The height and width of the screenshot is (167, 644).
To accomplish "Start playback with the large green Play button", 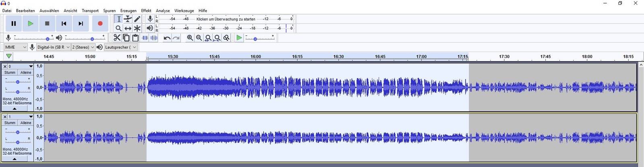I will (x=30, y=24).
